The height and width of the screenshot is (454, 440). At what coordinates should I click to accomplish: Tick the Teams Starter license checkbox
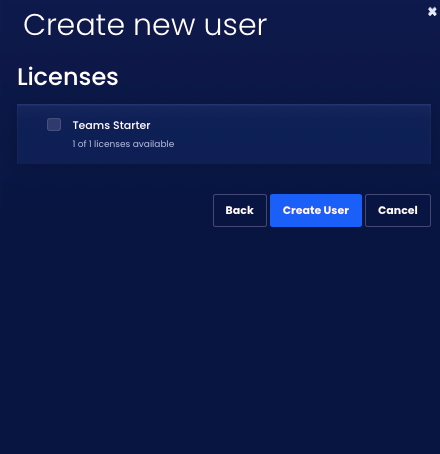(54, 124)
